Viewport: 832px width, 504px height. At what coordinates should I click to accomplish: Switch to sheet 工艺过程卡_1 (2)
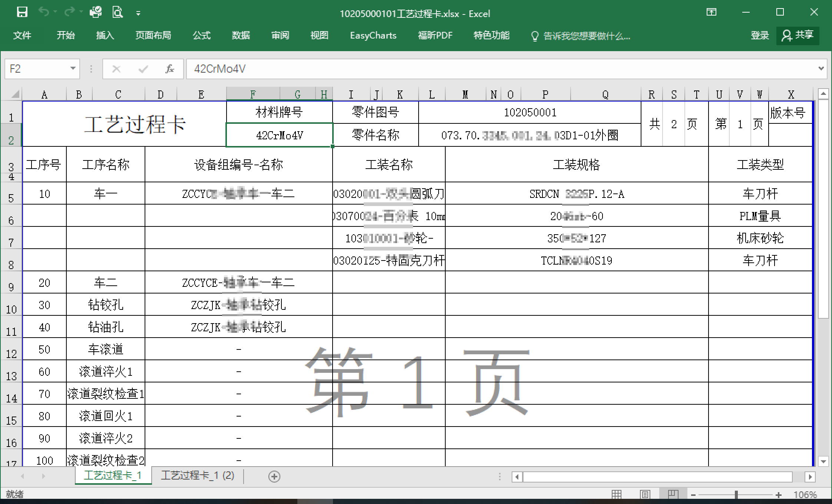coord(198,475)
